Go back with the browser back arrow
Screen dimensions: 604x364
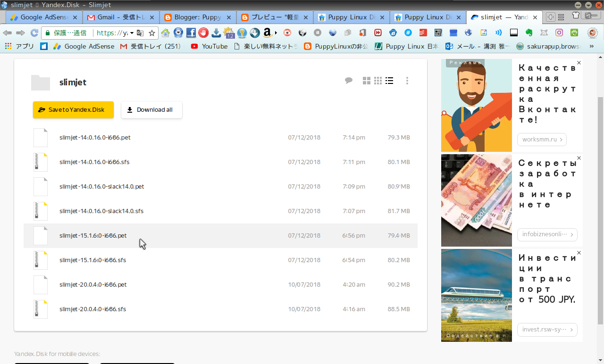(7, 33)
